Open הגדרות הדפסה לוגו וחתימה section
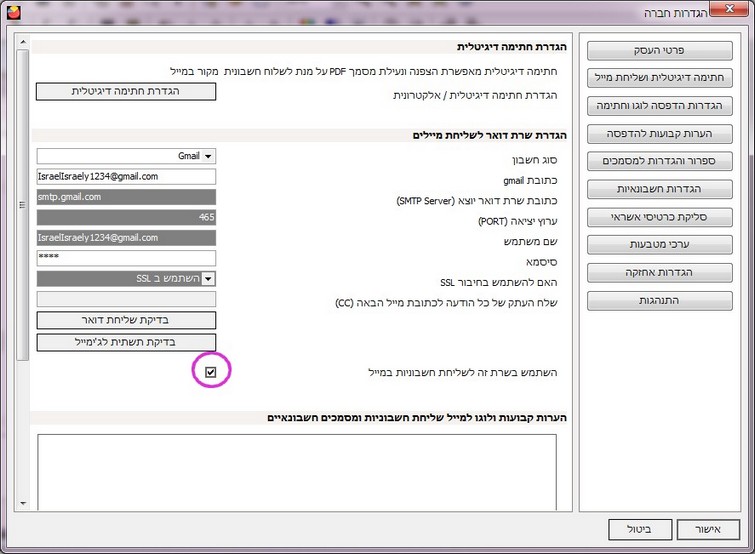The height and width of the screenshot is (554, 755). pos(660,106)
